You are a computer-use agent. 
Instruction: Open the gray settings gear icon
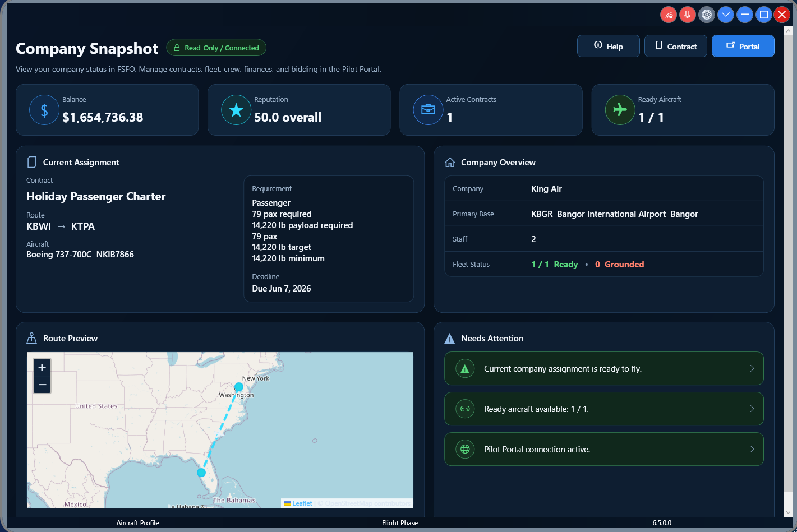pos(707,15)
